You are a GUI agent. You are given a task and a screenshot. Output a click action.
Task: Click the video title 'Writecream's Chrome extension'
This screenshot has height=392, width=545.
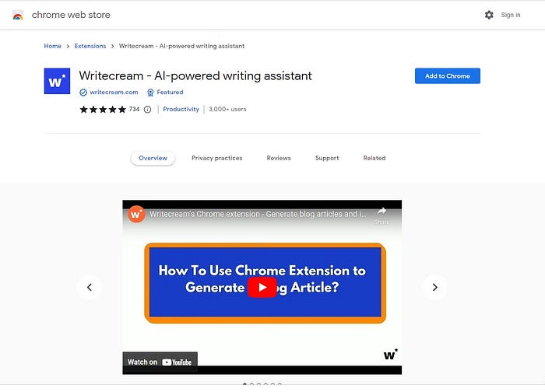(x=258, y=214)
